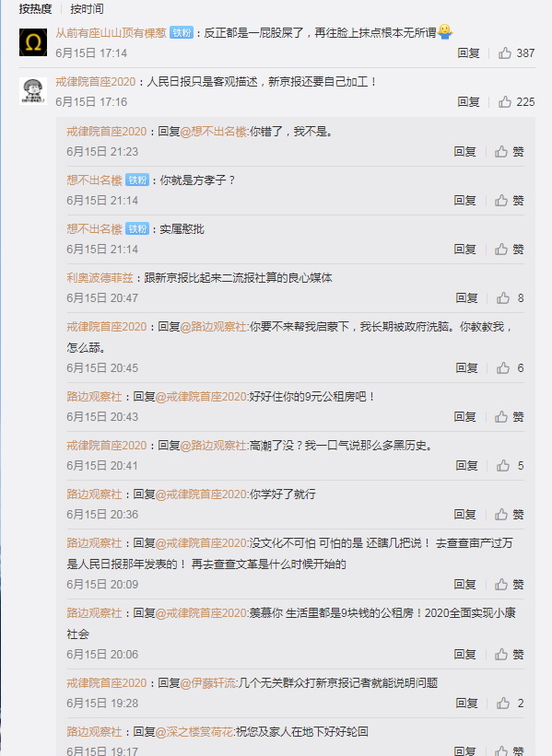Reply to the comment posted 6月15日 17:14
This screenshot has height=756, width=552.
(x=468, y=53)
